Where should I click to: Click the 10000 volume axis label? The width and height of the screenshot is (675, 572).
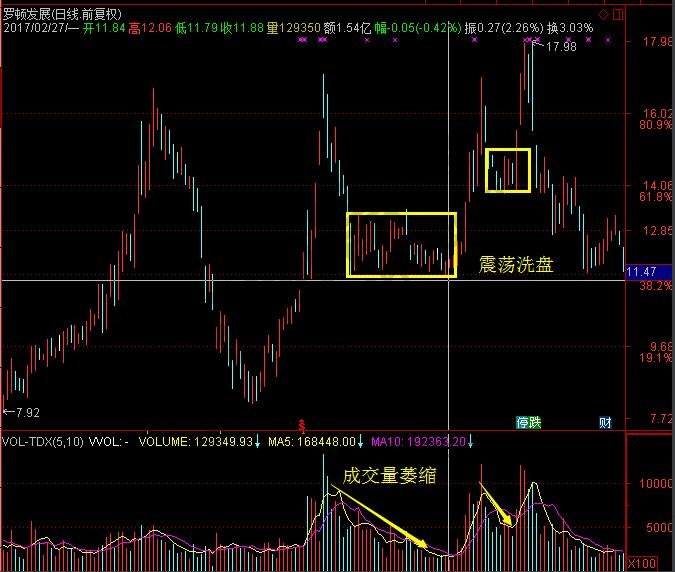(656, 483)
